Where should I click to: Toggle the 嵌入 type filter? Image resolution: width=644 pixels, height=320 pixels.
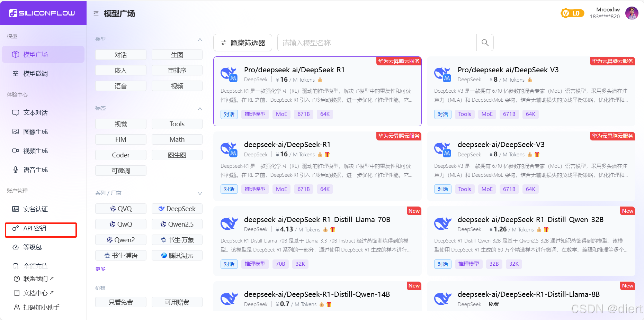click(x=121, y=70)
